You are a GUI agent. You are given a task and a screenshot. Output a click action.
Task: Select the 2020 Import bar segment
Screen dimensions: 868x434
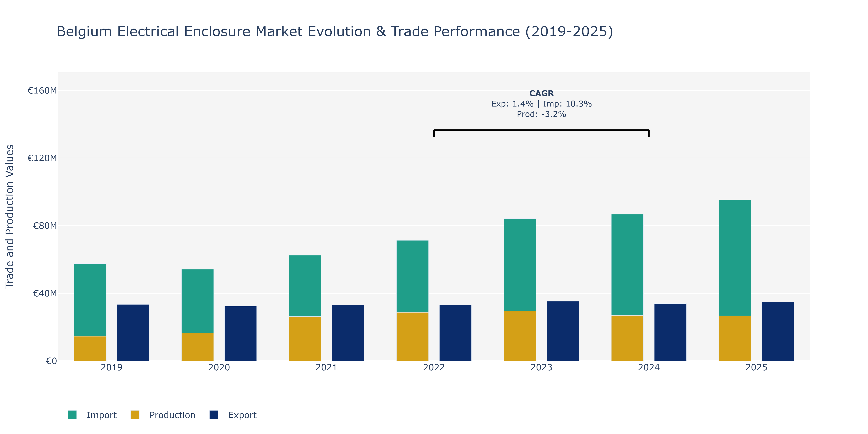(x=197, y=301)
